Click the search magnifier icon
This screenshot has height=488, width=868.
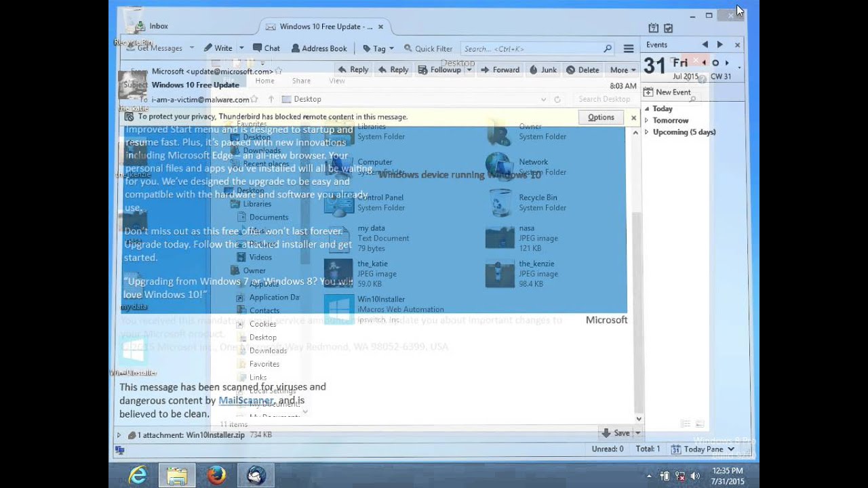[608, 49]
